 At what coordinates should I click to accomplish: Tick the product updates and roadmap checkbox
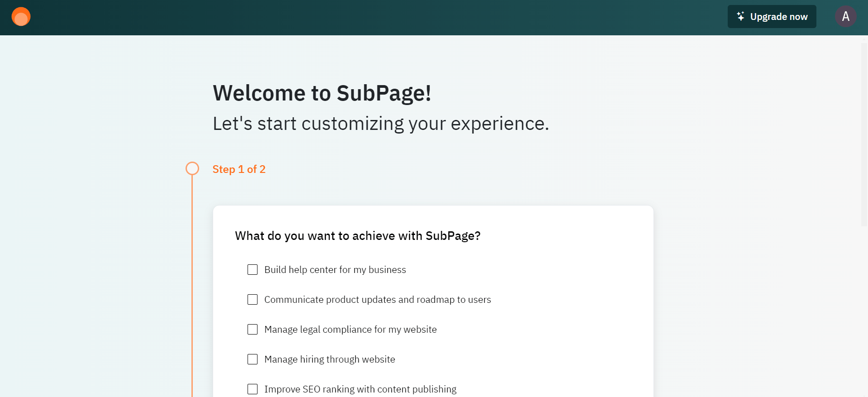[253, 300]
